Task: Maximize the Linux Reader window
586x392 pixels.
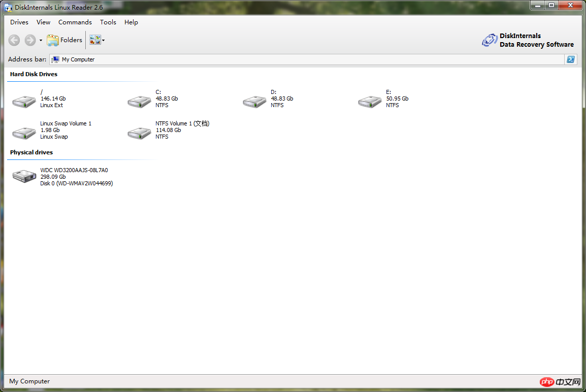Action: (551, 5)
